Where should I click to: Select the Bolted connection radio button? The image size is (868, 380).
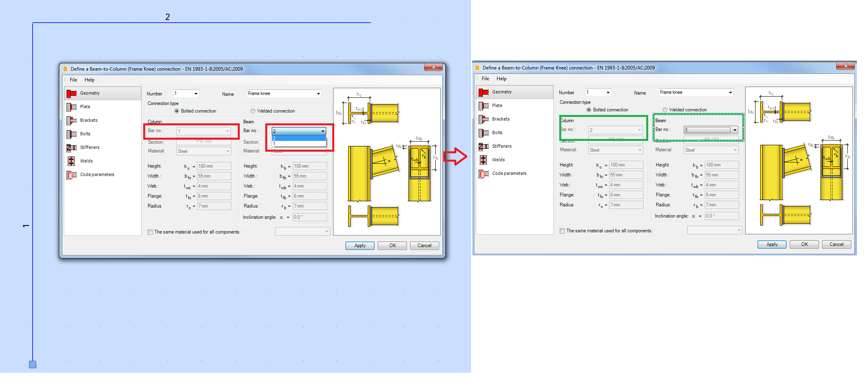click(177, 111)
